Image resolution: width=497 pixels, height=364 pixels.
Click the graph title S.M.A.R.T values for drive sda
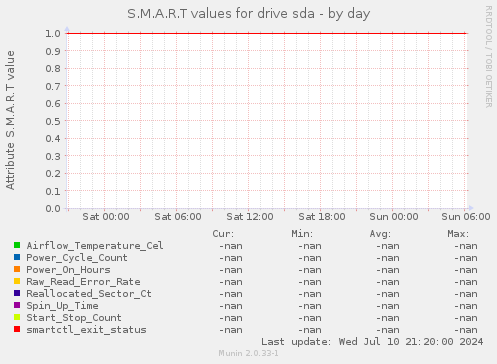(249, 14)
